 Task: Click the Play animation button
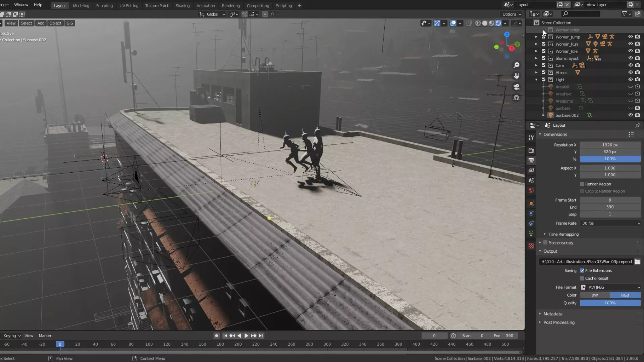pos(246,336)
